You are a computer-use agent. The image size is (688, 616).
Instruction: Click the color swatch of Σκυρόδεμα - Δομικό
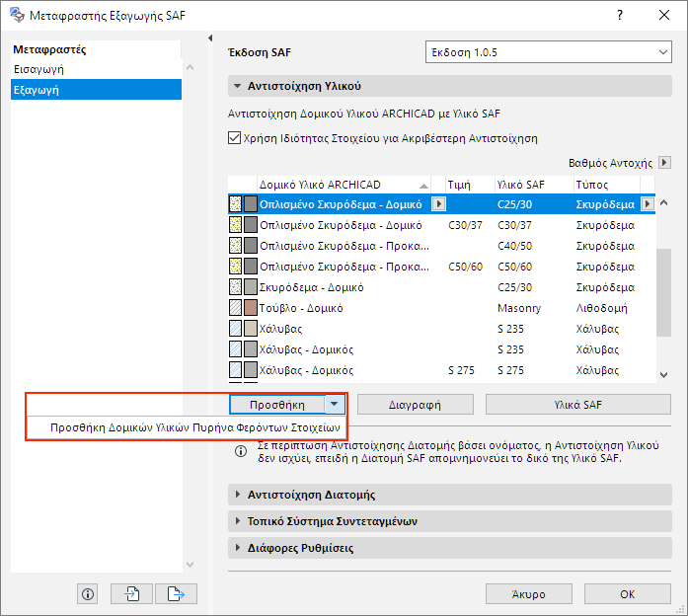251,287
